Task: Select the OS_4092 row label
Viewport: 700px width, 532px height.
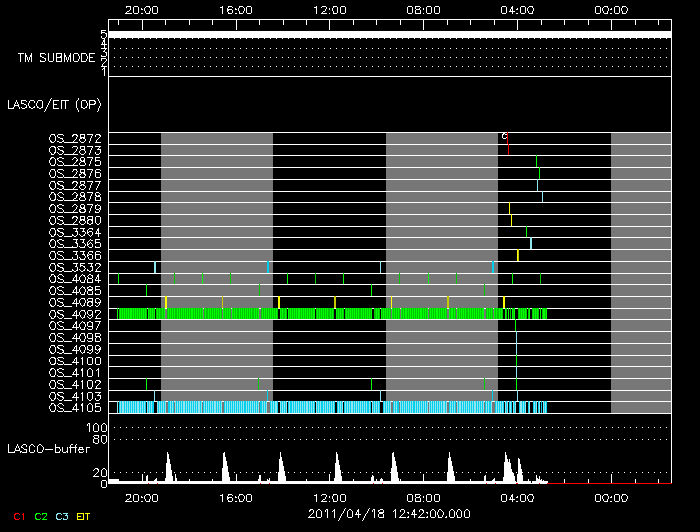Action: coord(75,314)
